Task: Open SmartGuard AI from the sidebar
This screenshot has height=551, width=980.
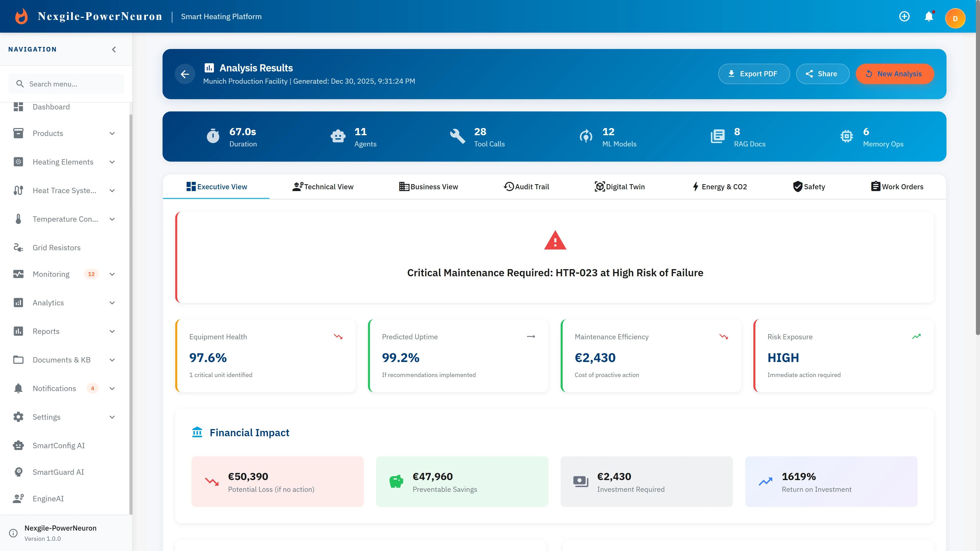Action: tap(58, 472)
